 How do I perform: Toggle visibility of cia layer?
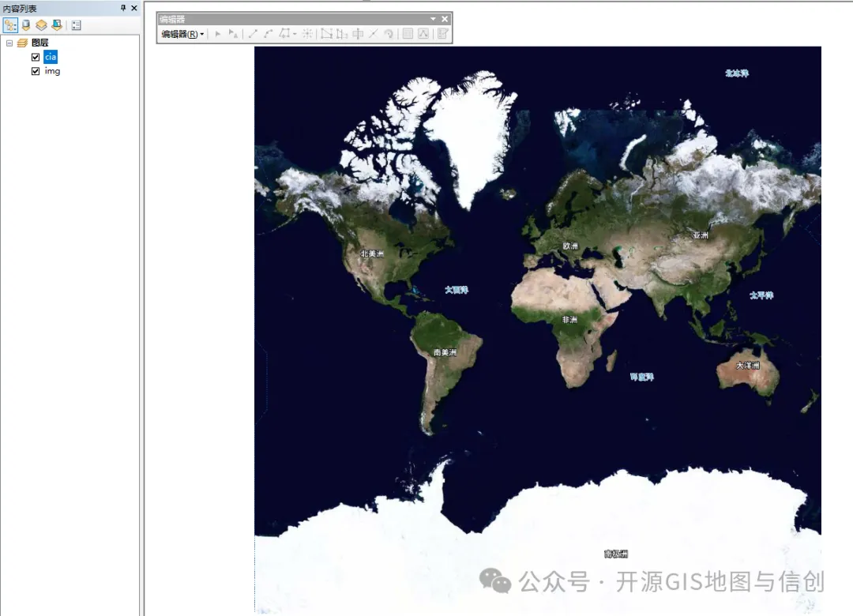(x=36, y=57)
